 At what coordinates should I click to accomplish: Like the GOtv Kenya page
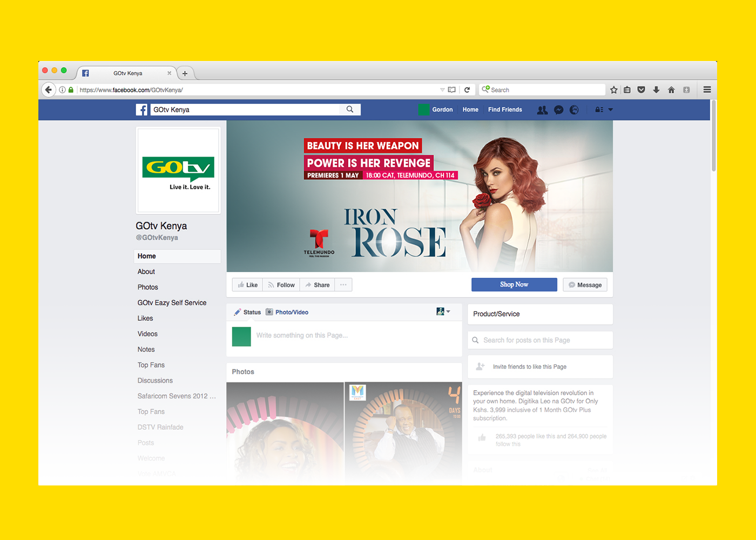click(x=247, y=285)
